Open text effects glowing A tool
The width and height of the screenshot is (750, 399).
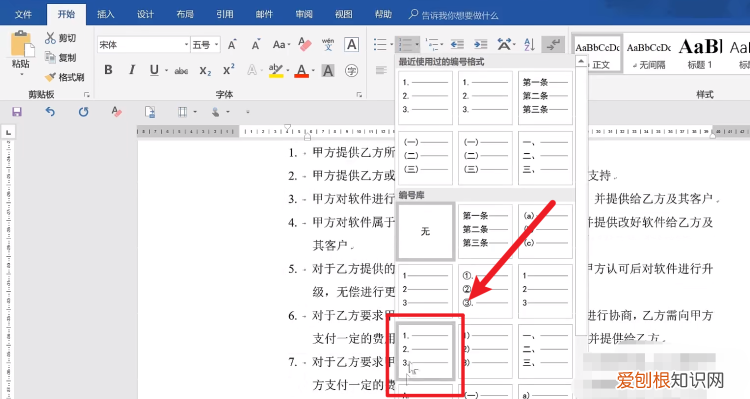(252, 70)
